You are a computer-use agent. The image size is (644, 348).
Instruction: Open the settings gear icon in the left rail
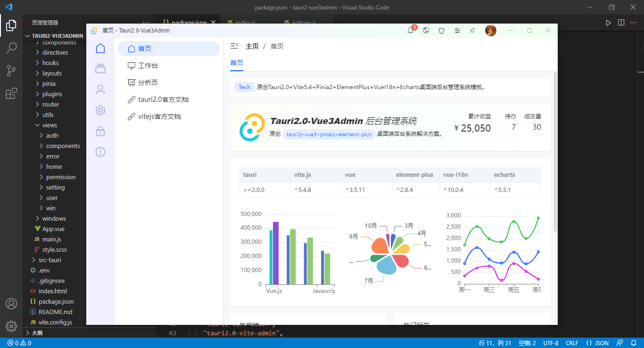pyautogui.click(x=100, y=110)
